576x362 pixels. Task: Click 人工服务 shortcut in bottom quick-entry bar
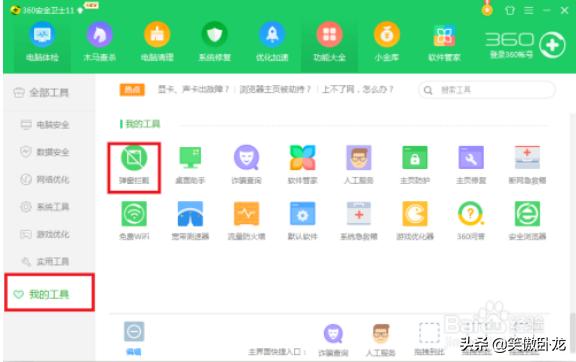381,340
